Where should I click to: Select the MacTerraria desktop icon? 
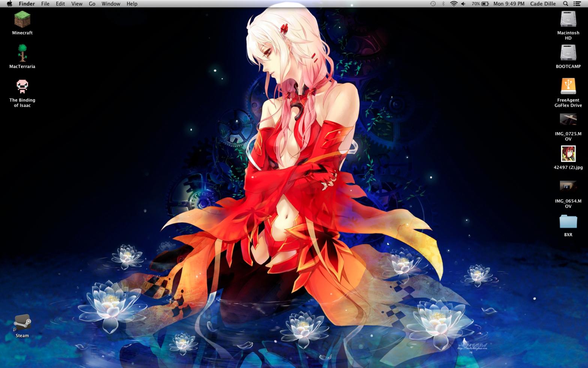coord(22,53)
